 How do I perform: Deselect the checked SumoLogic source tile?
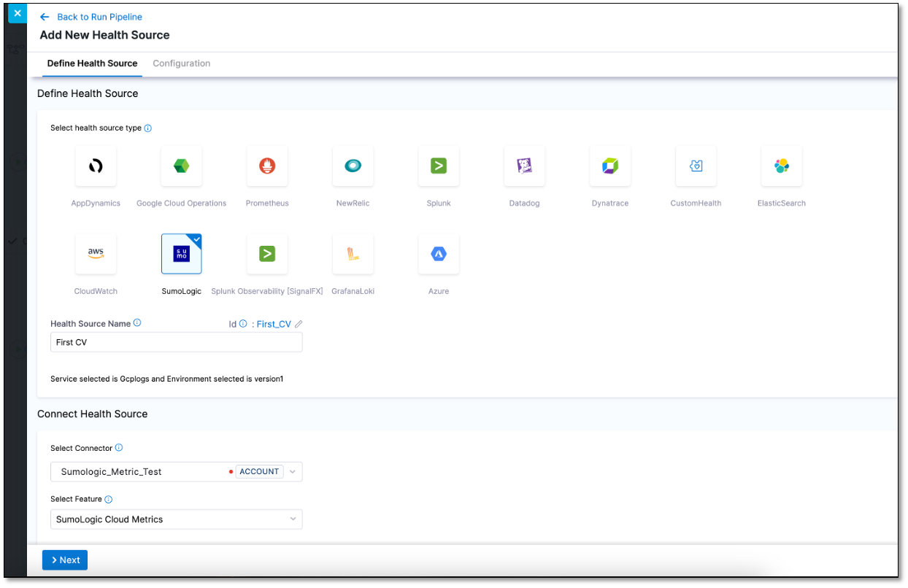[x=181, y=254]
